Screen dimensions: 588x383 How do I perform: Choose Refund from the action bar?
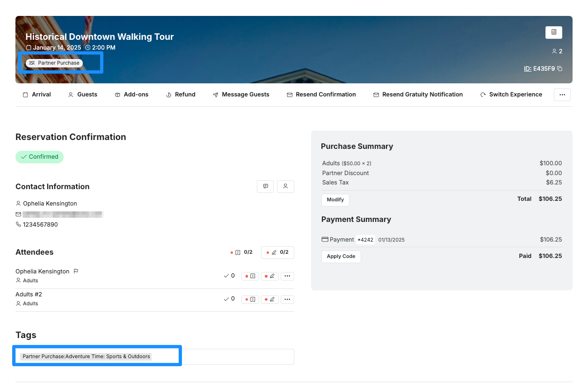181,95
